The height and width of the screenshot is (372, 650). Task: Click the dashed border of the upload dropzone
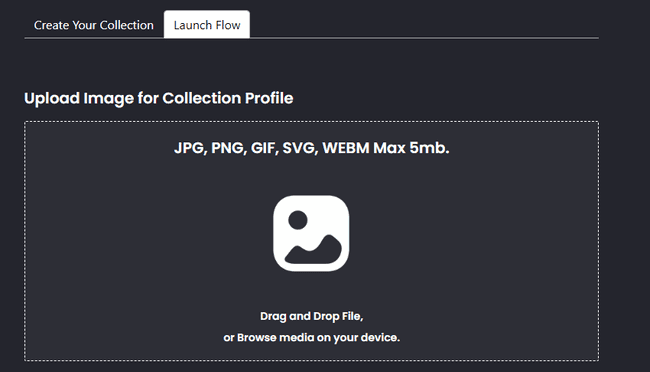pos(311,122)
